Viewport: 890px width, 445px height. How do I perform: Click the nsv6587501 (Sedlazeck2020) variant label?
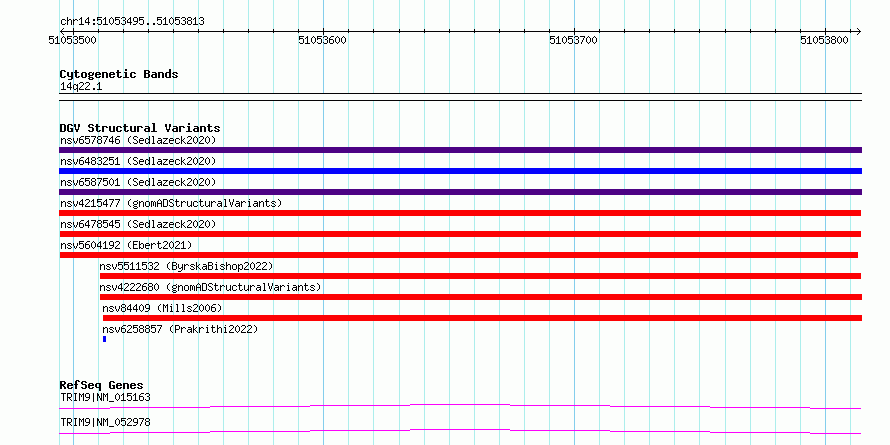[x=138, y=182]
